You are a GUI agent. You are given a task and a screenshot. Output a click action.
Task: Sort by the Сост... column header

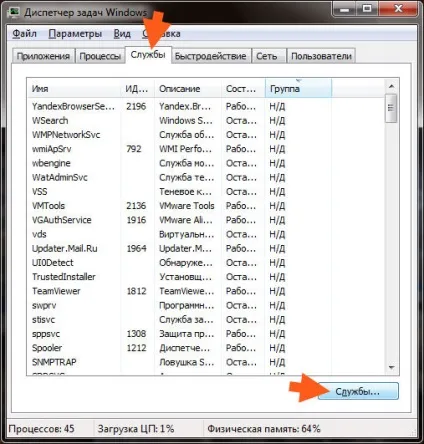tap(243, 89)
